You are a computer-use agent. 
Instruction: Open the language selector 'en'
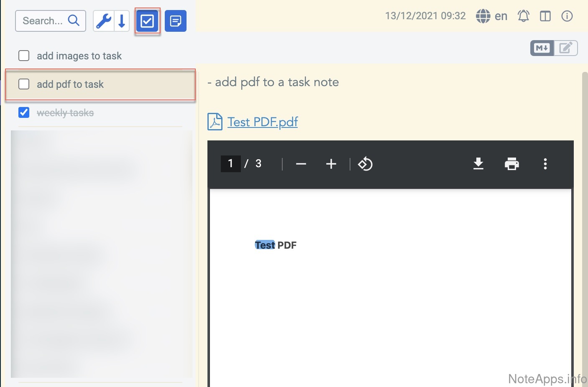click(x=492, y=16)
